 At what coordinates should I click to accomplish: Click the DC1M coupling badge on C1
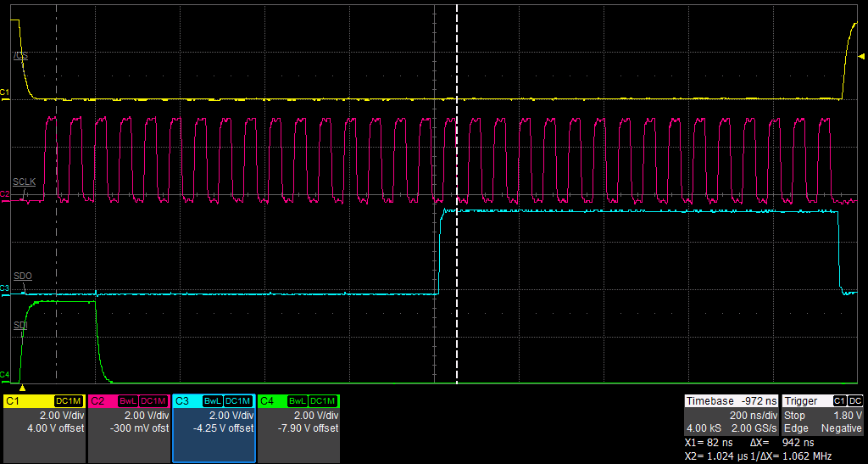69,401
